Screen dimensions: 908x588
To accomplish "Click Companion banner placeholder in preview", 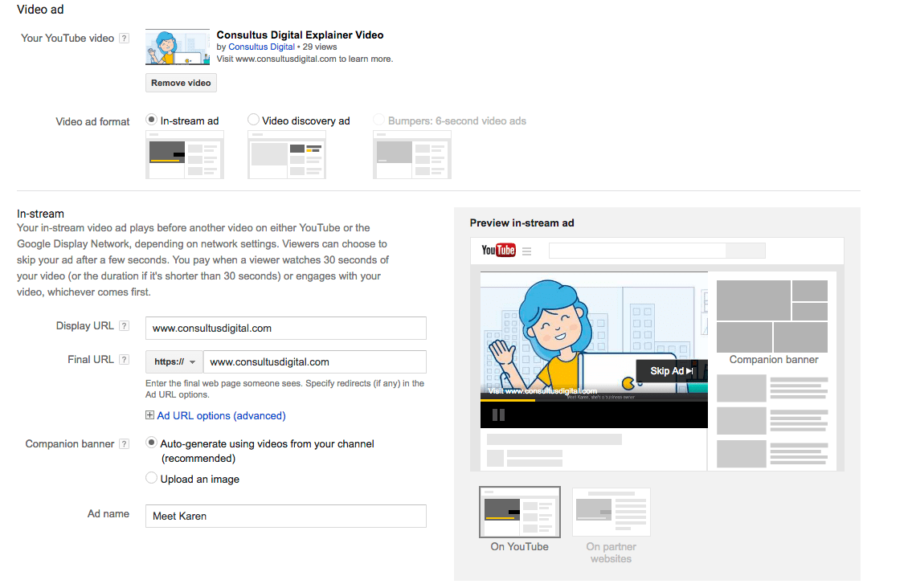I will (x=772, y=316).
